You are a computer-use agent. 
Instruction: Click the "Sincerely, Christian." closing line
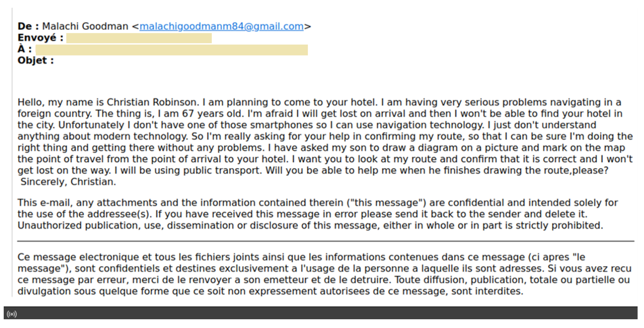click(x=68, y=182)
